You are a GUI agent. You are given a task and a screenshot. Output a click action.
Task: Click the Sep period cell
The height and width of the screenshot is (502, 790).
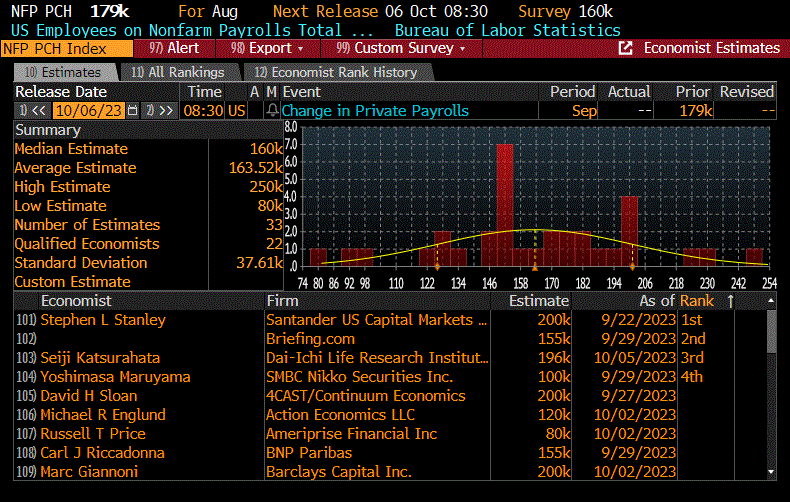[x=584, y=111]
